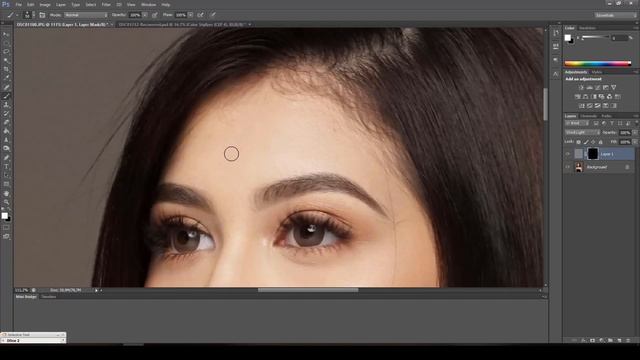Open the Filter menu

106,5
